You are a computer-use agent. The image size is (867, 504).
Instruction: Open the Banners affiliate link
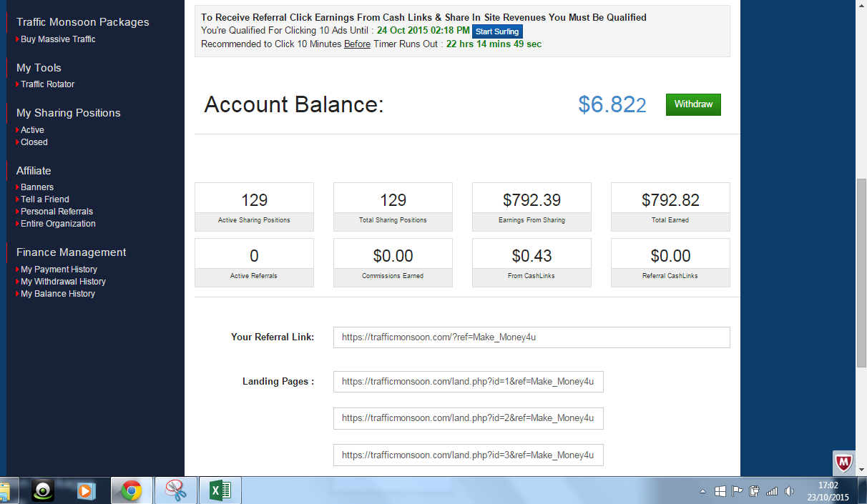37,187
